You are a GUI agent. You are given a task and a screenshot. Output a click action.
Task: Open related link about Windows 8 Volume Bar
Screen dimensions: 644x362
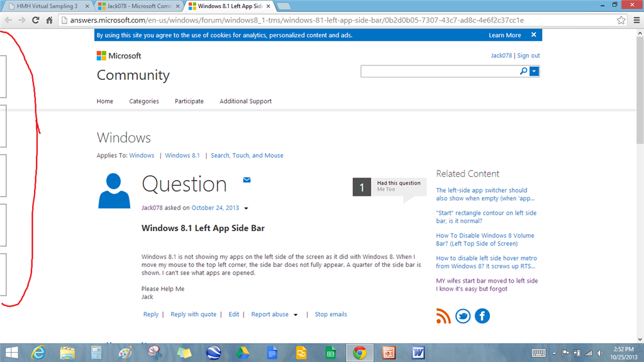pyautogui.click(x=485, y=239)
